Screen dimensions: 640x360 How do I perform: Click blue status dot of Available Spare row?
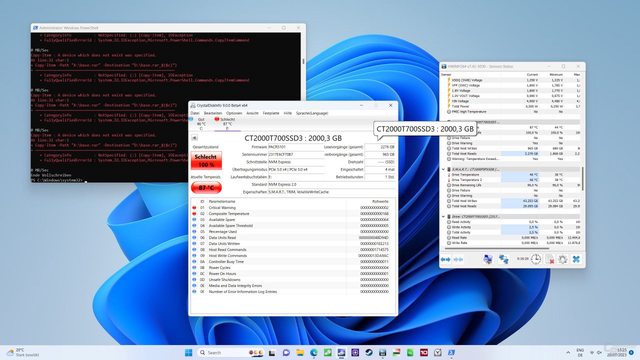[194, 220]
